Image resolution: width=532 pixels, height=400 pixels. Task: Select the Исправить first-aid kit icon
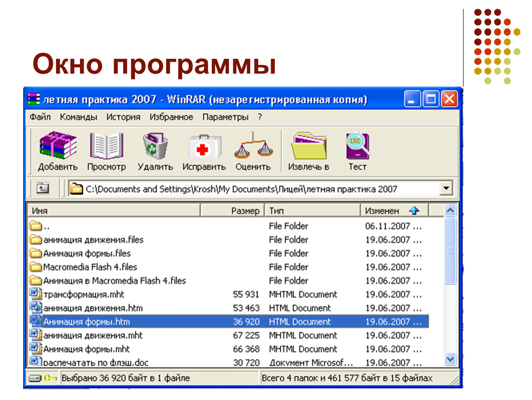(x=204, y=146)
